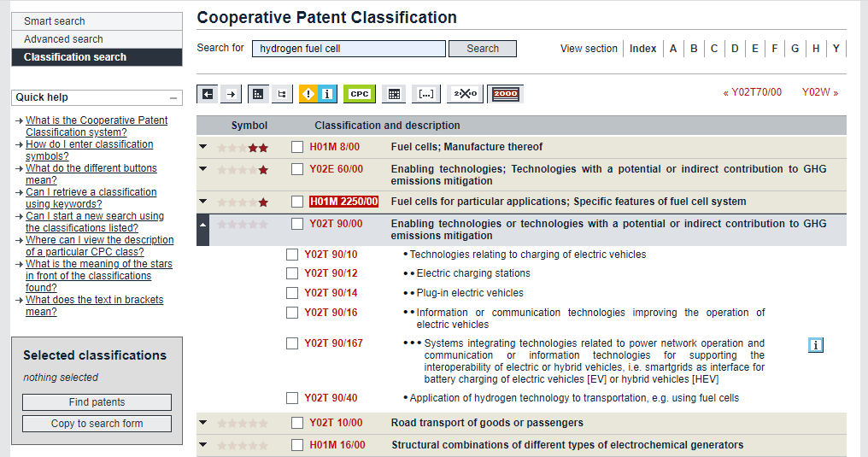
Task: Open the Smart search tab
Action: click(x=97, y=21)
